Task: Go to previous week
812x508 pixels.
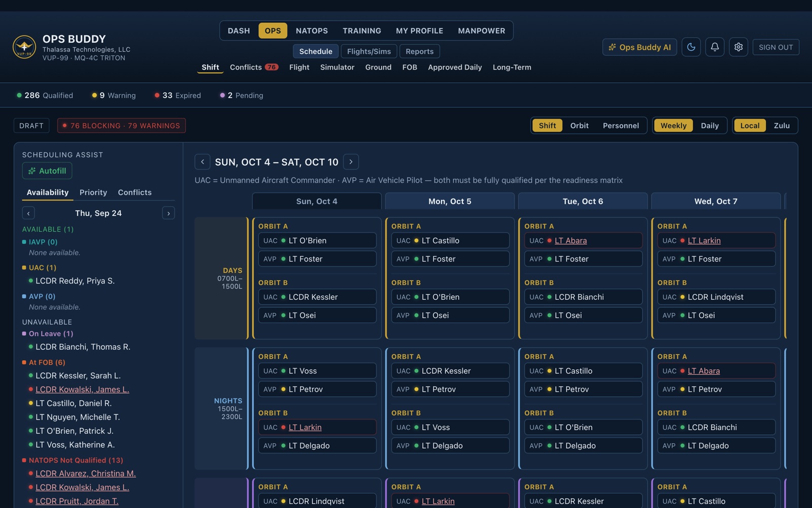Action: coord(202,162)
